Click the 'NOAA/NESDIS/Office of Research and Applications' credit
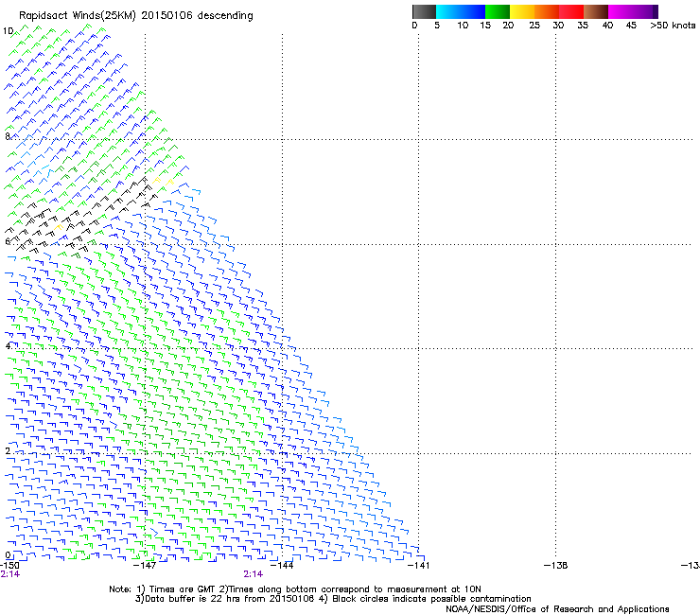700x615 pixels. click(557, 608)
